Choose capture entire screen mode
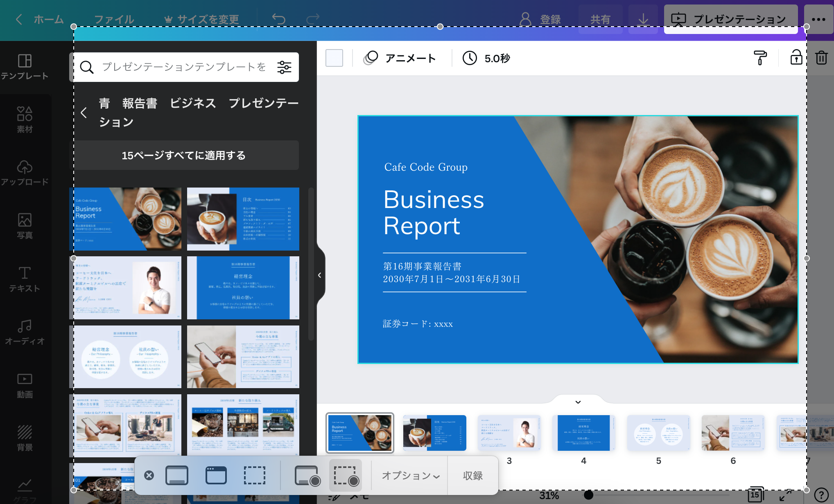Image resolution: width=834 pixels, height=504 pixels. click(x=177, y=475)
